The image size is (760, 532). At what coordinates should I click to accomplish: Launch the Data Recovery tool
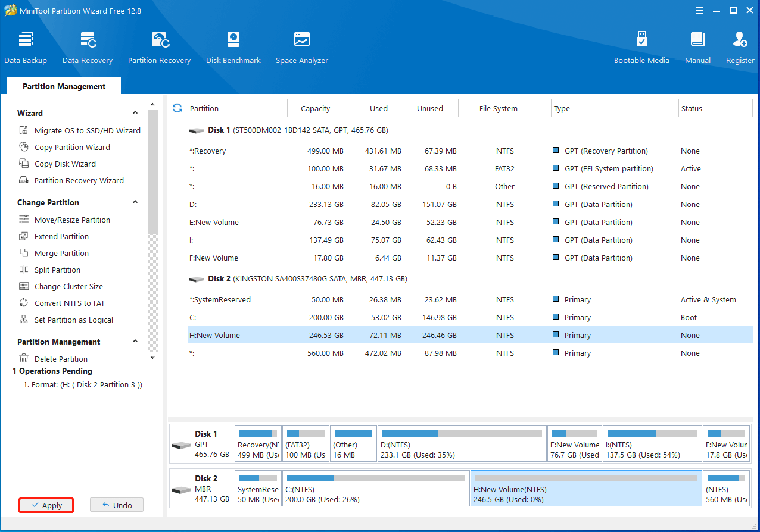pyautogui.click(x=88, y=48)
